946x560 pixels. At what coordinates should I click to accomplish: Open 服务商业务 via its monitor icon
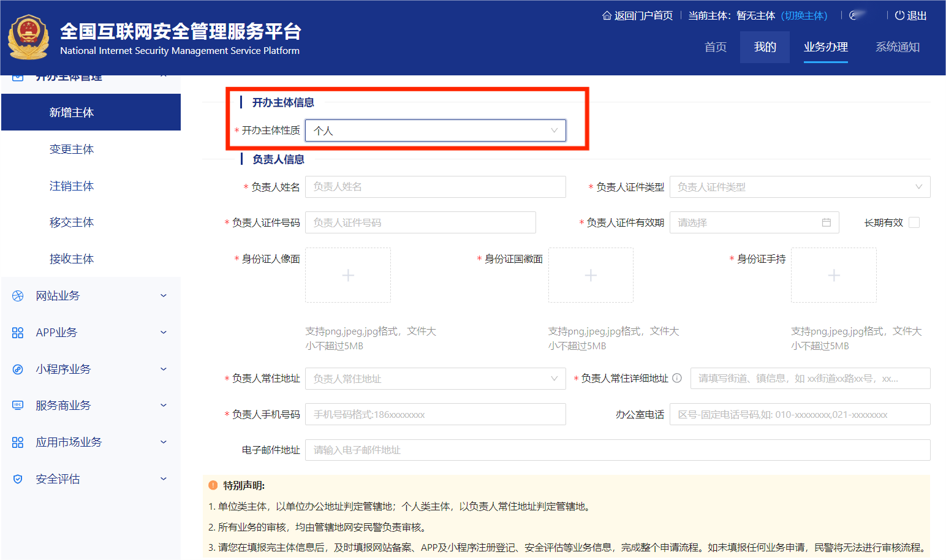17,405
